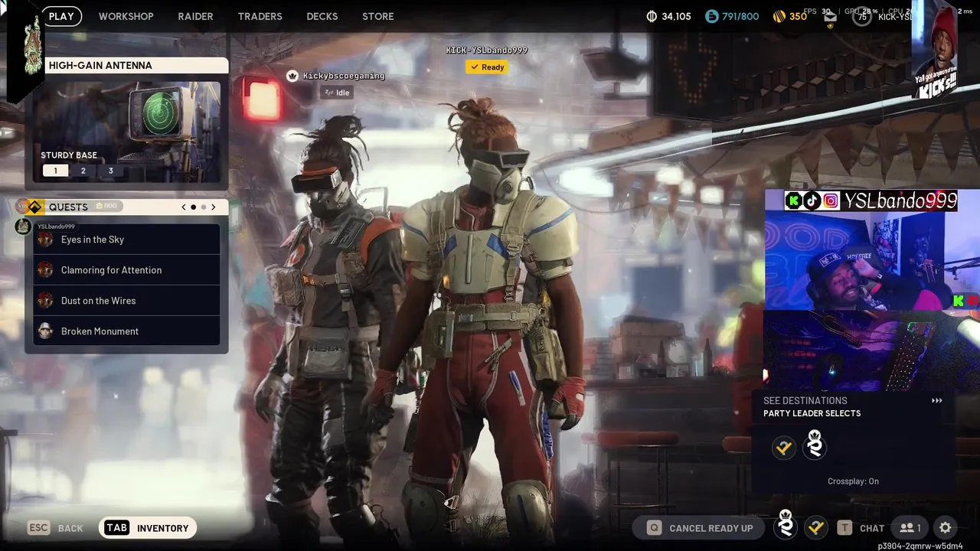The image size is (980, 551).
Task: Click the PARTY LEADER SELECTS text
Action: [x=812, y=413]
